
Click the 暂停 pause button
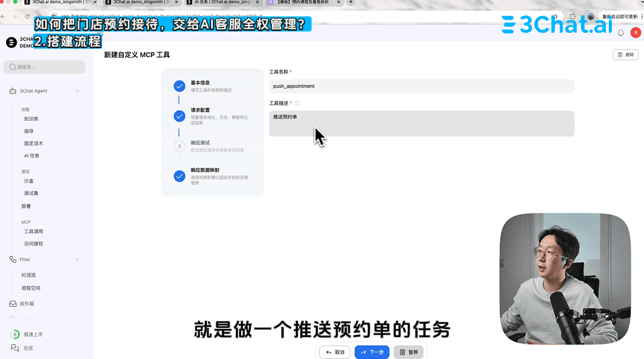pyautogui.click(x=409, y=352)
